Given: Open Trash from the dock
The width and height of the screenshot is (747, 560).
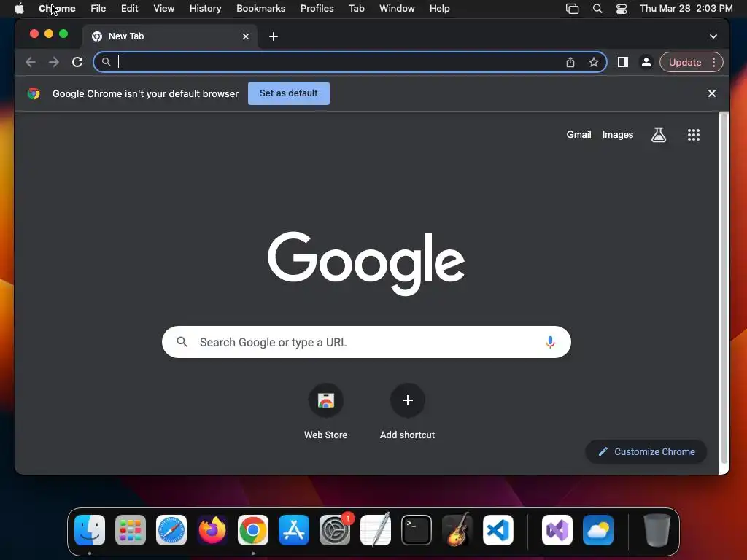Looking at the screenshot, I should pos(657,530).
